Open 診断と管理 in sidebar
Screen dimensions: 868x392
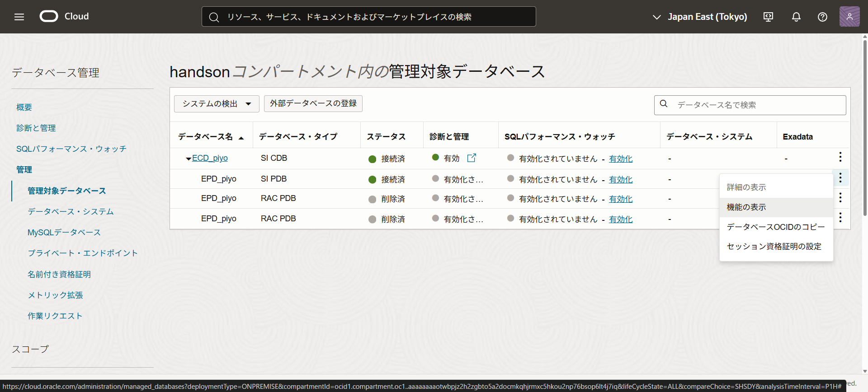tap(36, 128)
